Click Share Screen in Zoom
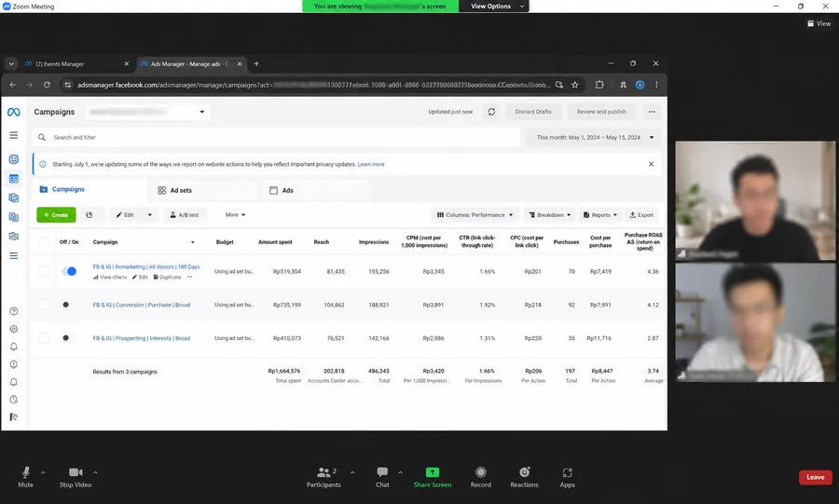The width and height of the screenshot is (839, 504). pyautogui.click(x=433, y=477)
